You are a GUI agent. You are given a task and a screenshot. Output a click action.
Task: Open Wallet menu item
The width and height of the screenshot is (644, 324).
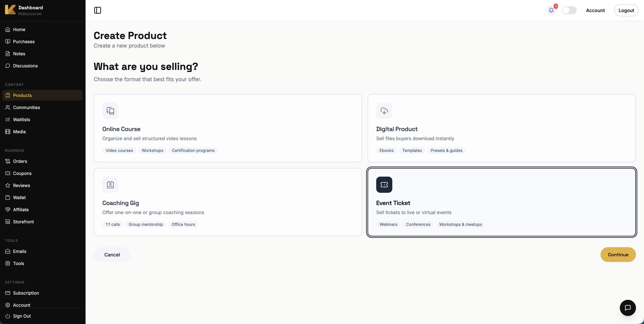[42, 198]
